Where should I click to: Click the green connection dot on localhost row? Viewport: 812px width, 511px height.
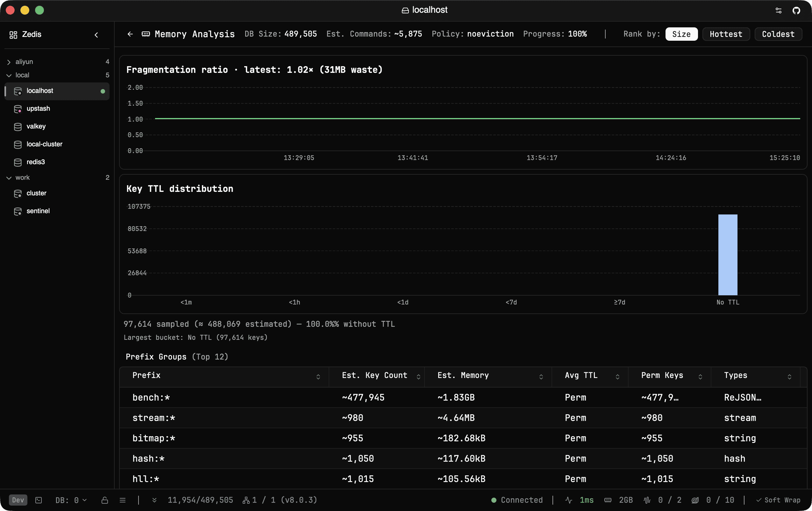point(103,91)
